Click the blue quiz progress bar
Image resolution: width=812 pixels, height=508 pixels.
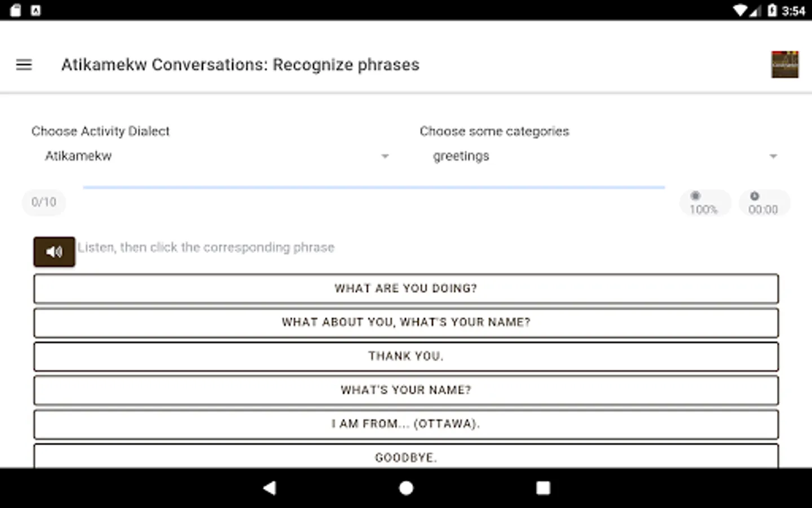(374, 187)
